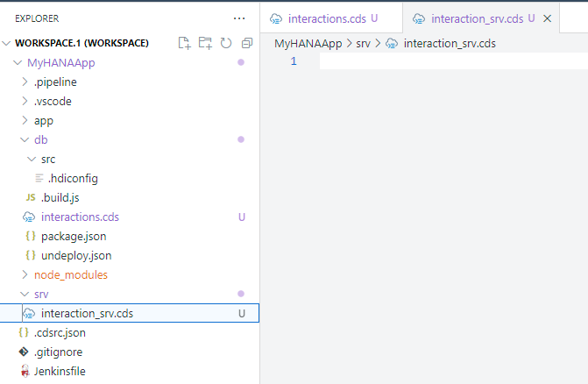Click the braces icon beside .cdsrc.json
The height and width of the screenshot is (384, 588).
[24, 332]
